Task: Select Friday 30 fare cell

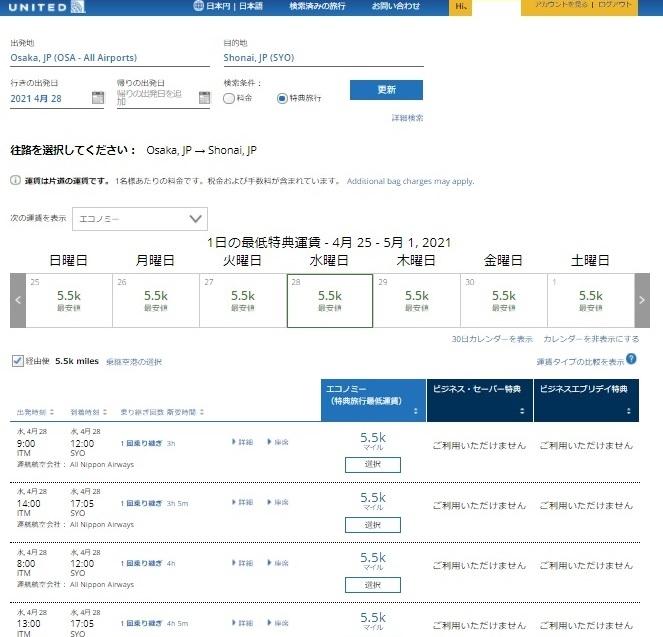Action: (x=504, y=300)
